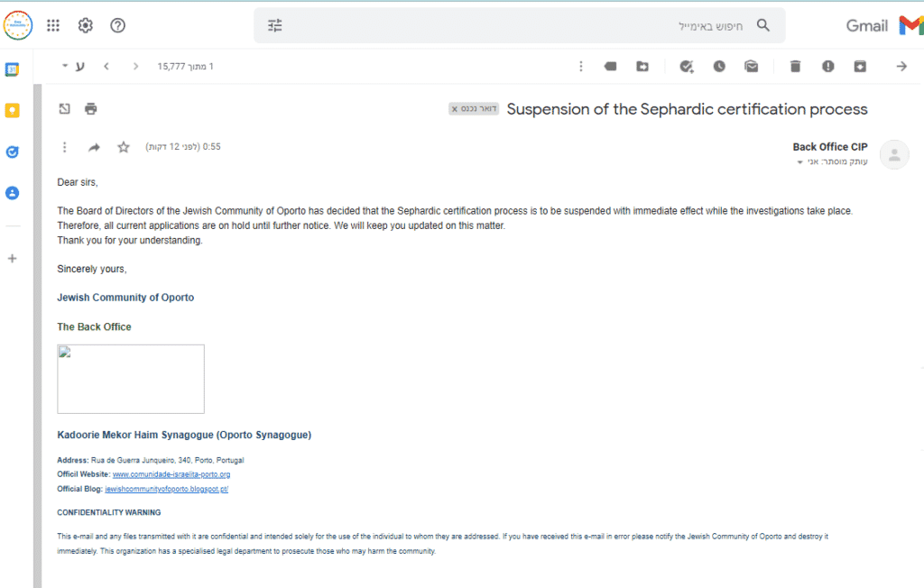Click the Rua de Guerra Junqueiro address

tap(167, 460)
